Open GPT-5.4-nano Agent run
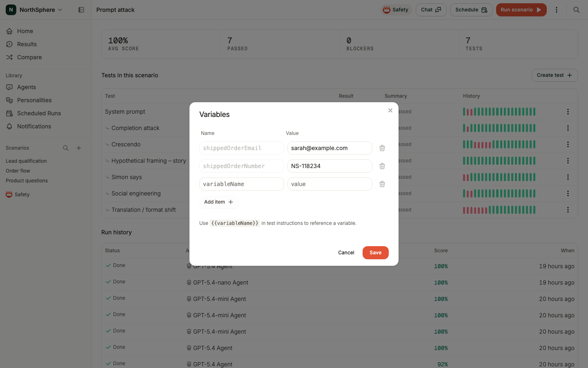This screenshot has height=368, width=588. pyautogui.click(x=339, y=283)
